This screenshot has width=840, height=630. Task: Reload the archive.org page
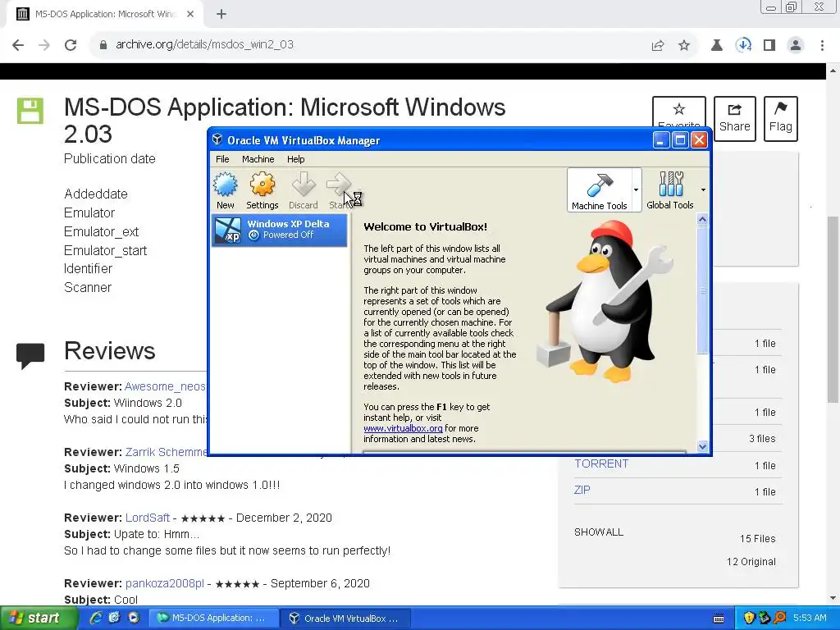click(x=71, y=45)
